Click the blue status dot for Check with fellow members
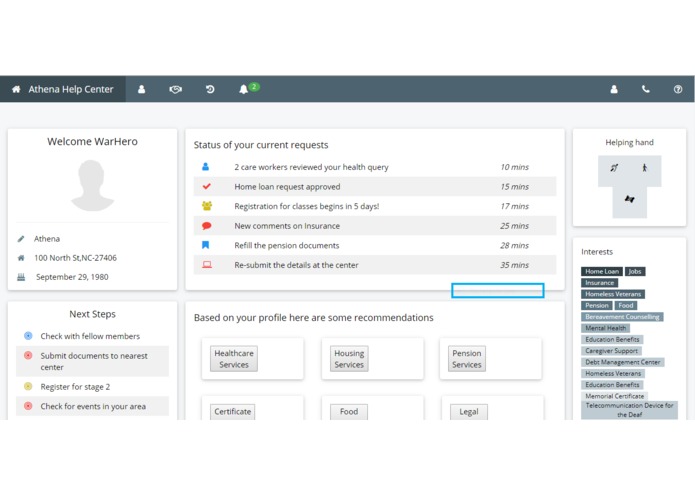Viewport: 695px width, 494px height. point(28,336)
